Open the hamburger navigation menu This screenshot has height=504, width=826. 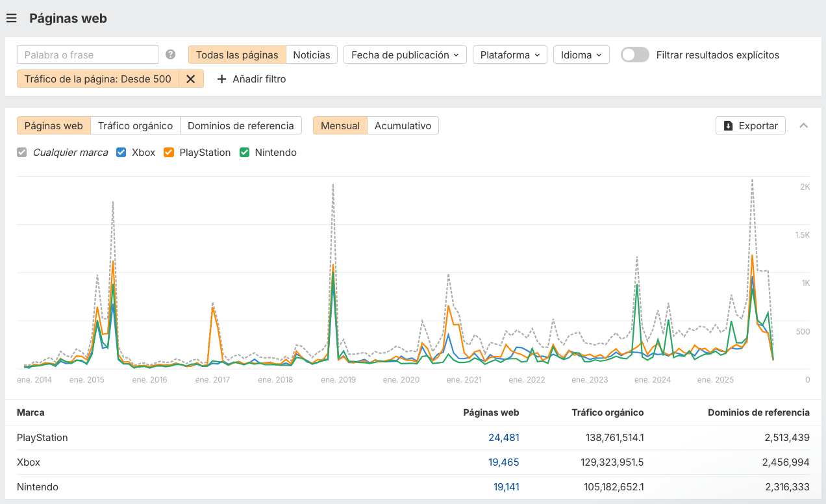11,18
